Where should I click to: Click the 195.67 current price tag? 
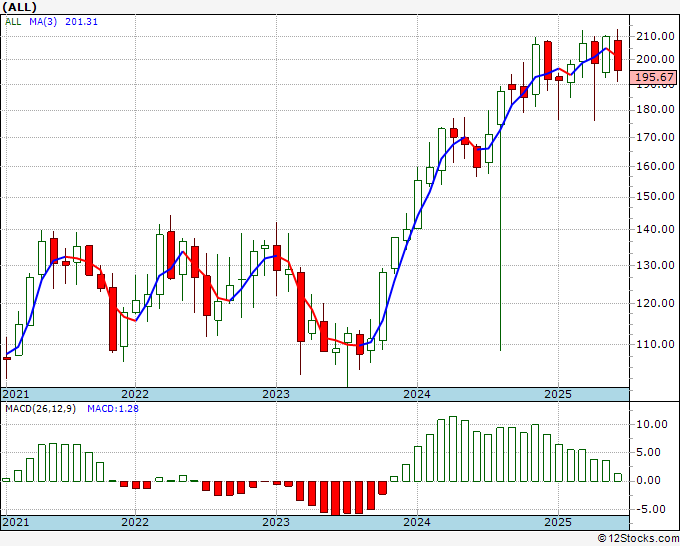(654, 78)
